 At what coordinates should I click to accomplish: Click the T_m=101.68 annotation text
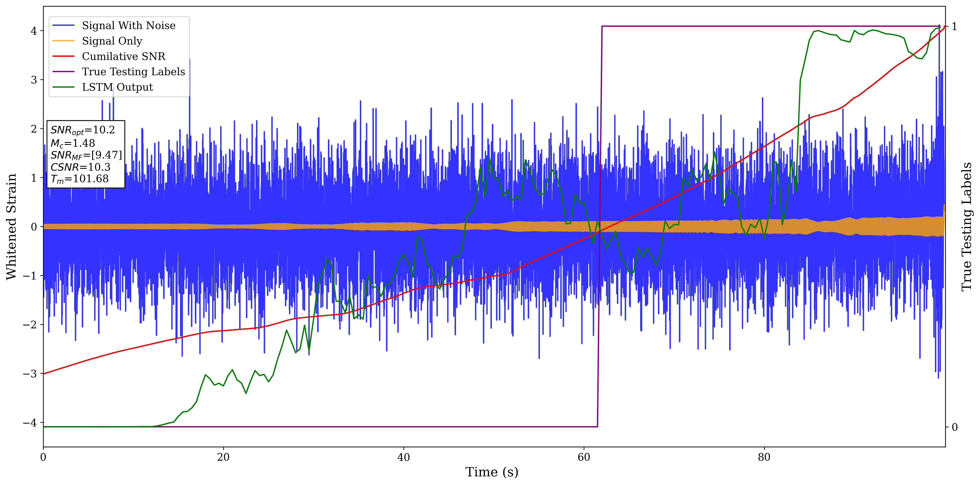(80, 179)
